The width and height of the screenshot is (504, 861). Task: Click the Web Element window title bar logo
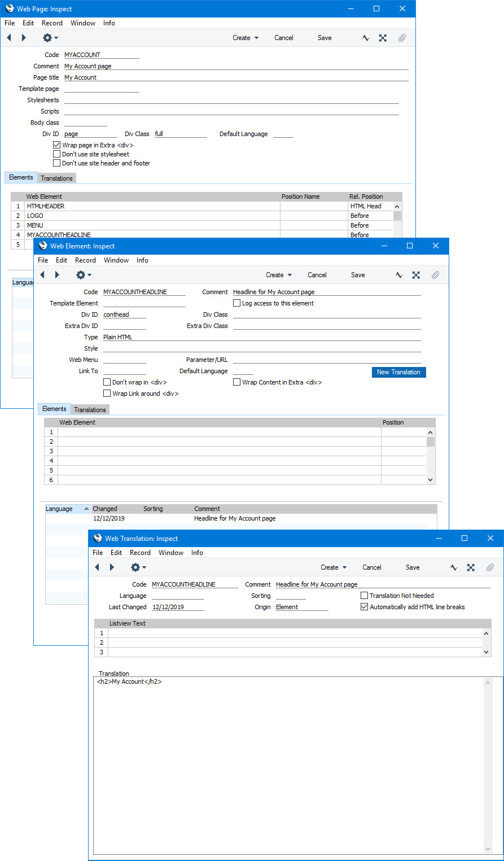[x=43, y=246]
